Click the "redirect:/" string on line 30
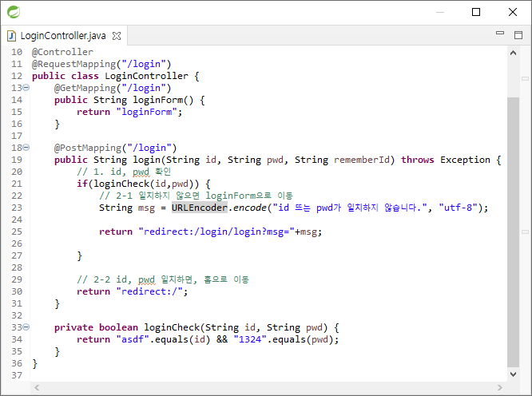The image size is (532, 396). click(x=149, y=291)
